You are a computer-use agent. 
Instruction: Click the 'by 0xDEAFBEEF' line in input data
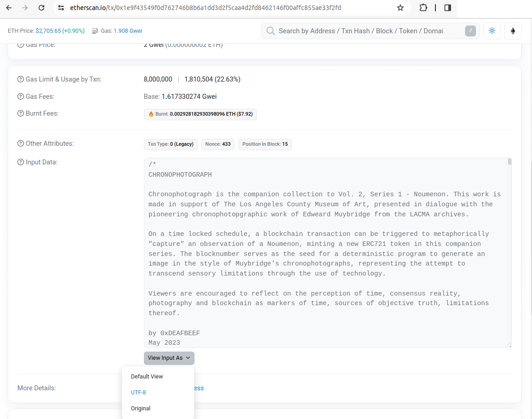tap(174, 333)
